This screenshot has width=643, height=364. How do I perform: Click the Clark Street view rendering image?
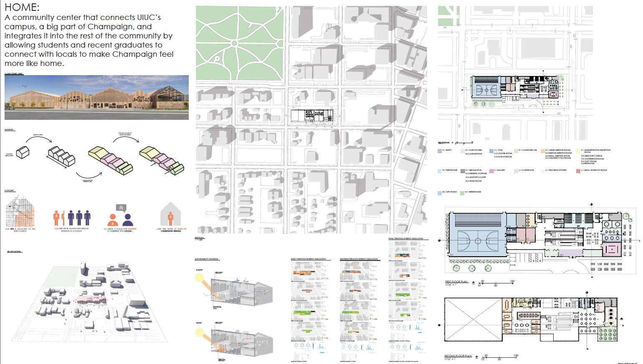click(x=96, y=97)
